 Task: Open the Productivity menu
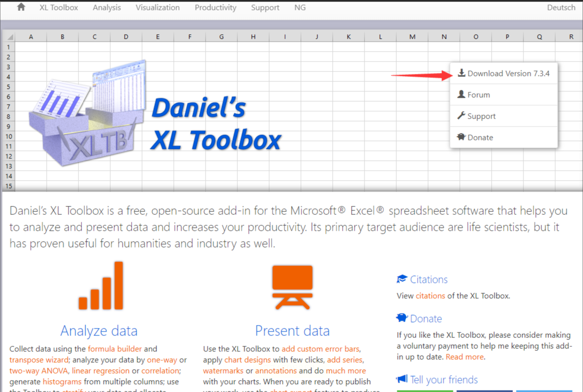pyautogui.click(x=216, y=7)
